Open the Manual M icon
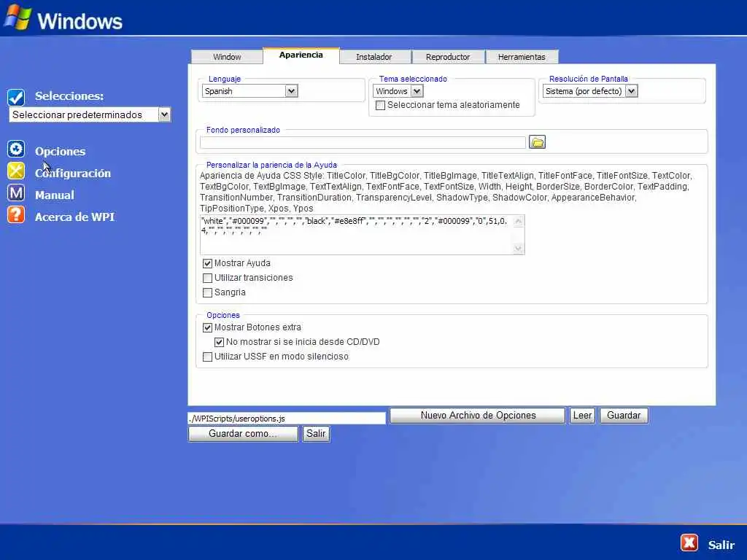Screen dimensions: 747x560 click(x=16, y=192)
